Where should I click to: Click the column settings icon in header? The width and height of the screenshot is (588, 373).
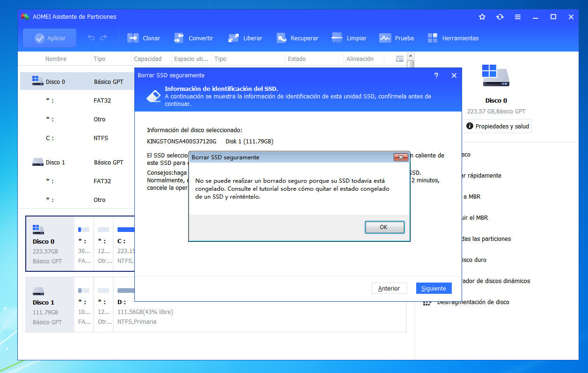(399, 59)
